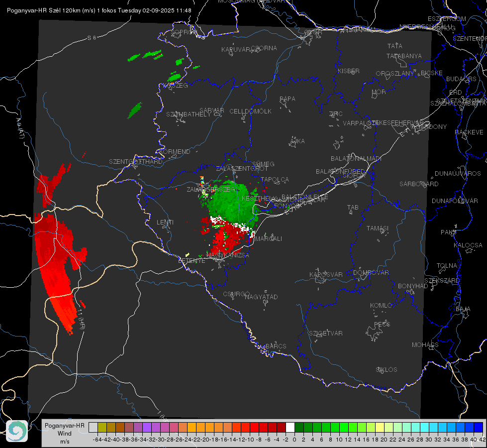
Task: Select the OROSZLANY city label
Action: click(x=395, y=74)
